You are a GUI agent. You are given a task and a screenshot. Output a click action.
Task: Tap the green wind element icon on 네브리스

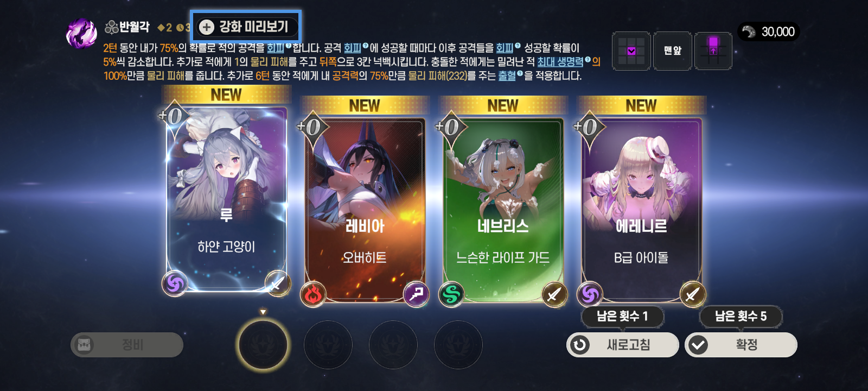(451, 295)
